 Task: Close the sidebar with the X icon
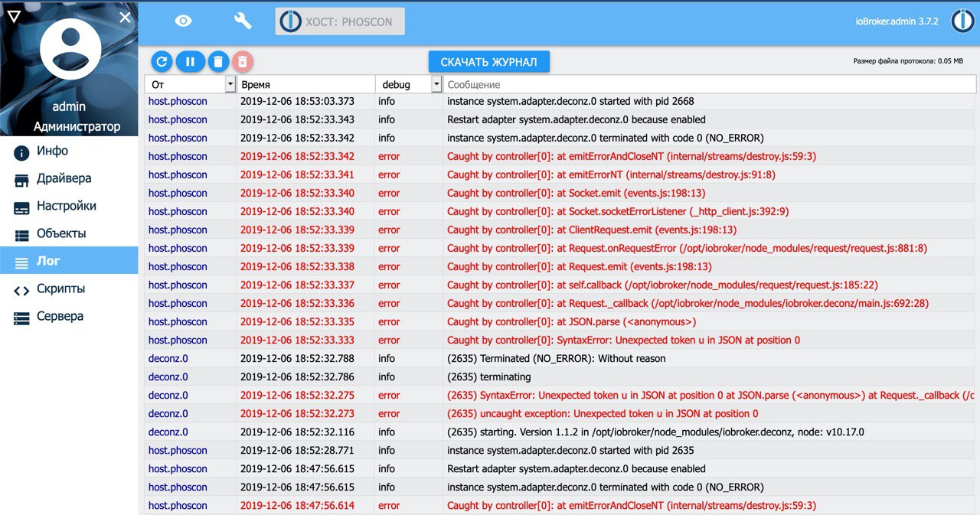point(126,17)
